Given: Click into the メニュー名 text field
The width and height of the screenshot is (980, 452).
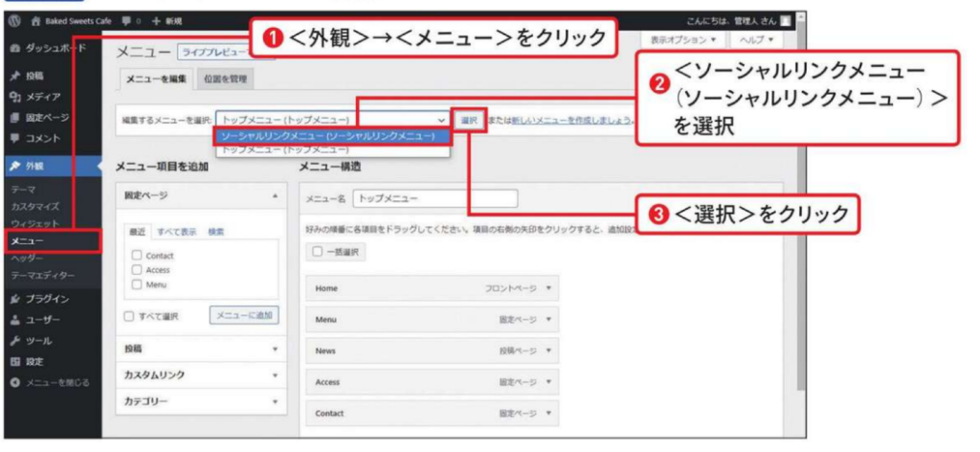Looking at the screenshot, I should [x=434, y=199].
